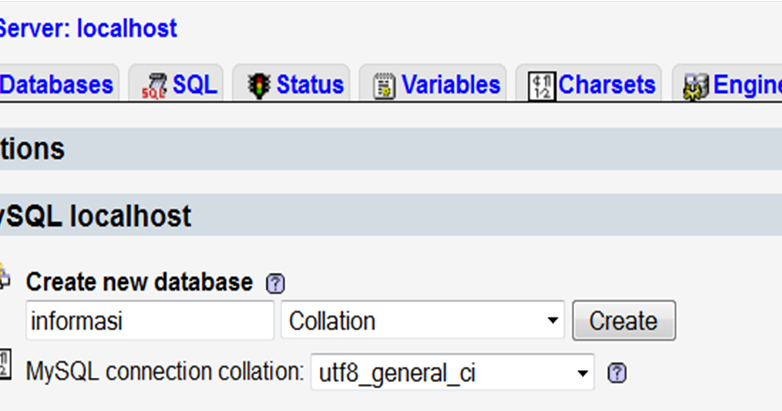Follow the Server: localhost link

pyautogui.click(x=88, y=28)
